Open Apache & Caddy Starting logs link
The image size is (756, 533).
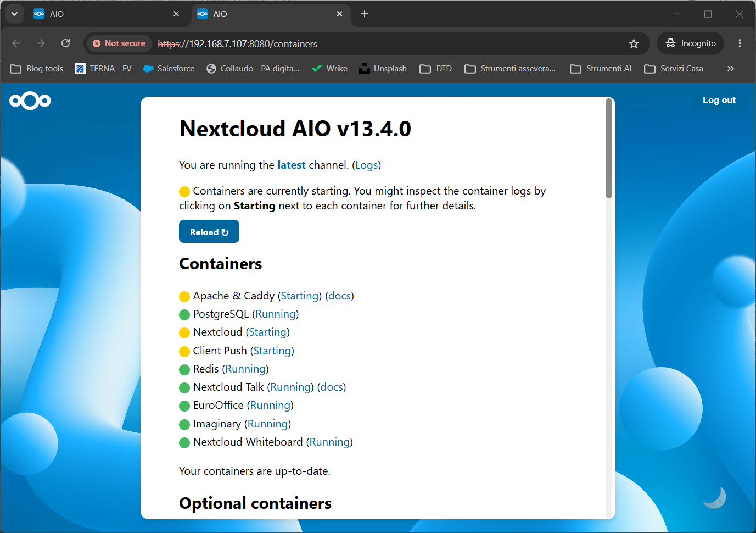pos(300,296)
